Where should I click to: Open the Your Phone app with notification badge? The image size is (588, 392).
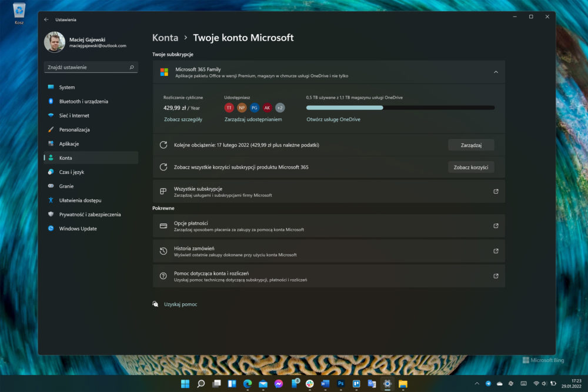click(295, 383)
